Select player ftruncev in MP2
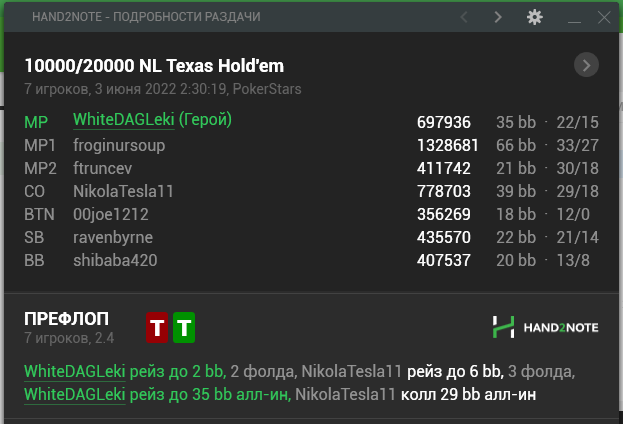This screenshot has height=424, width=623. [102, 168]
